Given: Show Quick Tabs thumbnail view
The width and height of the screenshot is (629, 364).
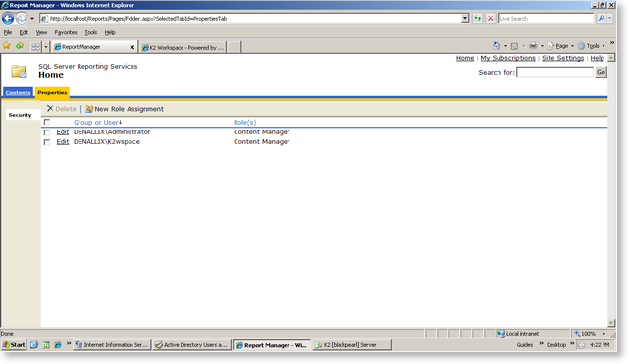Looking at the screenshot, I should pos(35,47).
